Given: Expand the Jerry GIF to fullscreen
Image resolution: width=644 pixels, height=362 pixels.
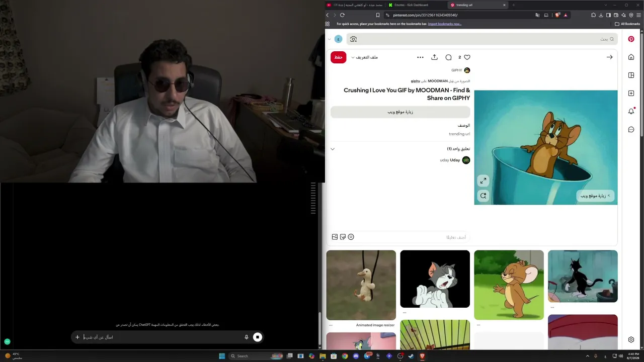Looking at the screenshot, I should coord(483,180).
